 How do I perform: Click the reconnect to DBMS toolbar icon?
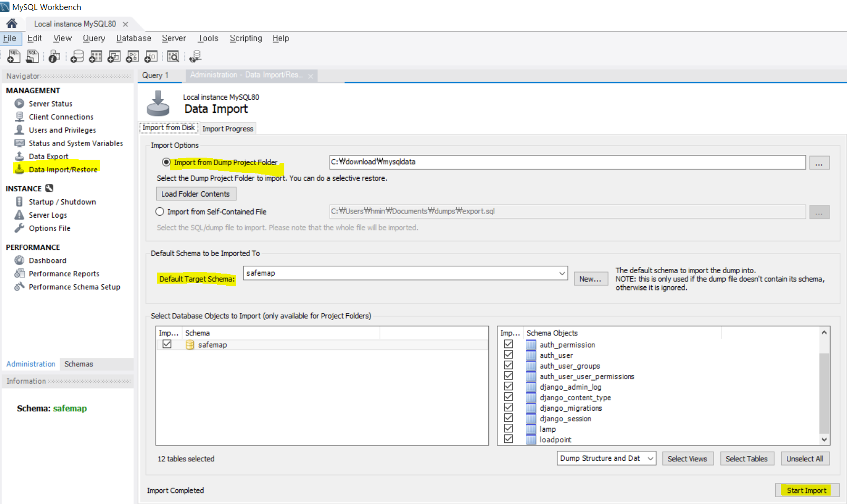(x=194, y=56)
